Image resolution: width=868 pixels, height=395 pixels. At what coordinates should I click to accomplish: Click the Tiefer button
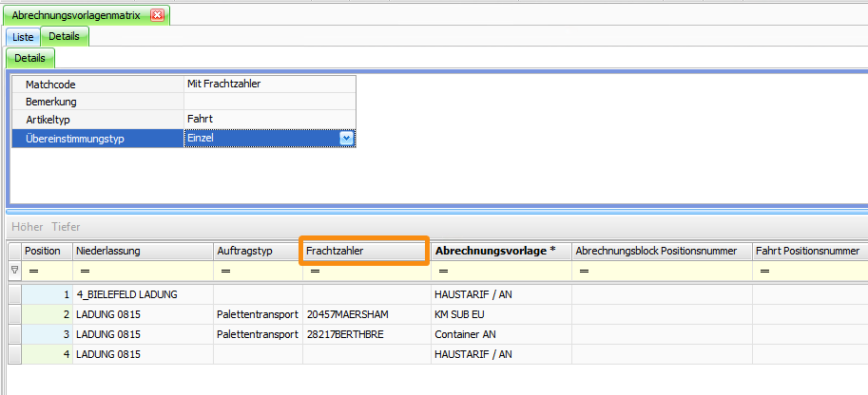pyautogui.click(x=66, y=227)
